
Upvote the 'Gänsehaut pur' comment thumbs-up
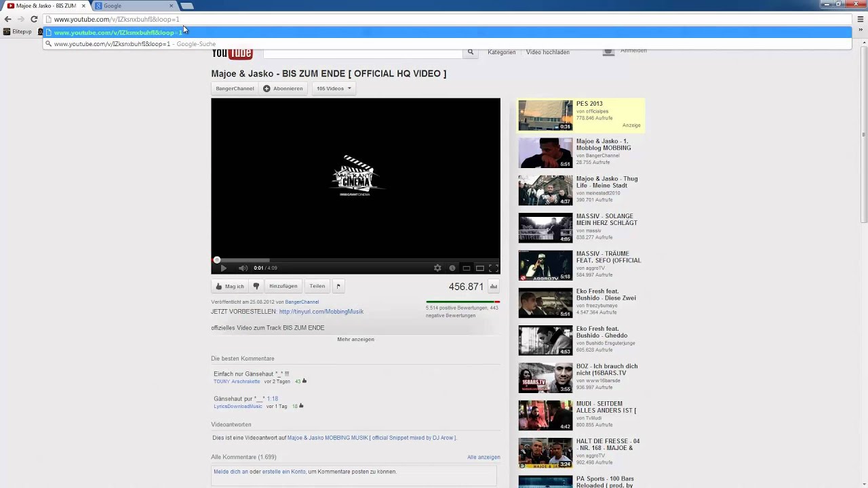click(x=301, y=406)
